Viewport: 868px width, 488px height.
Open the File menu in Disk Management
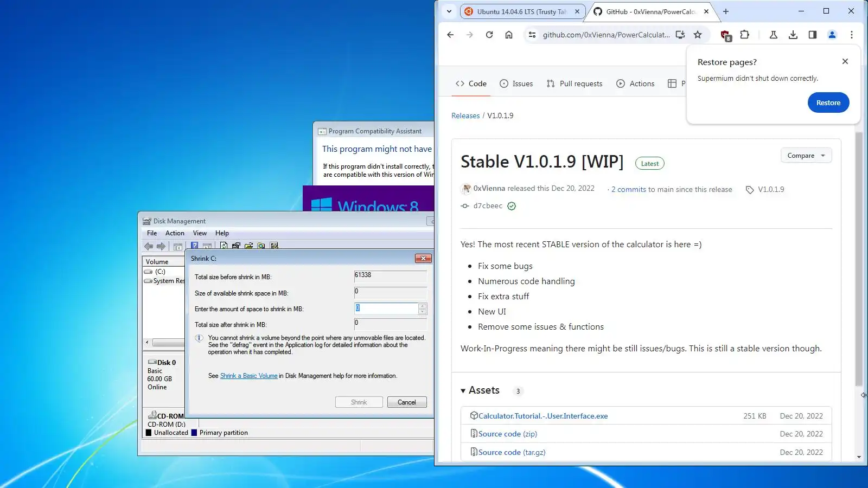click(152, 233)
